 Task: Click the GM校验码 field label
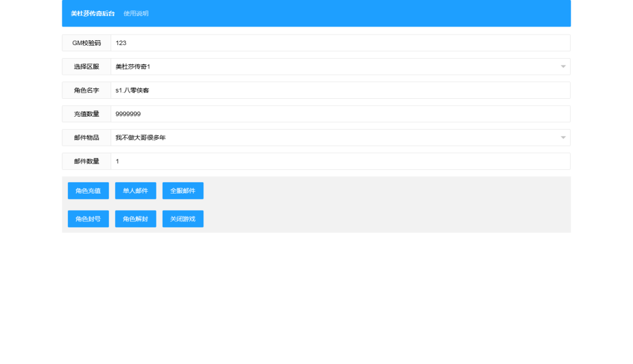tap(87, 43)
